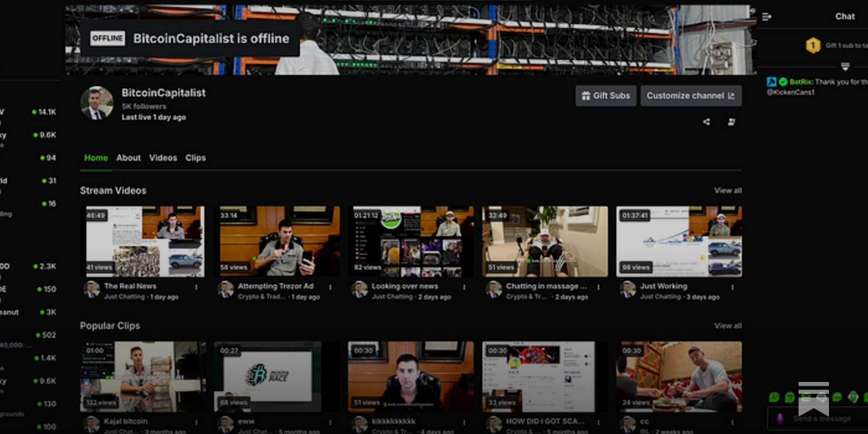
Task: Click the moderator badge beside BetRix
Action: point(771,82)
